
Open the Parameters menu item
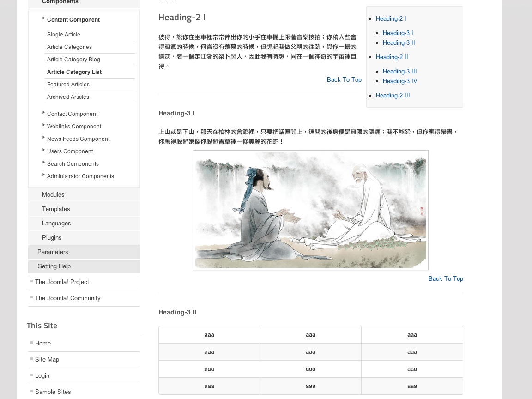tap(84, 252)
